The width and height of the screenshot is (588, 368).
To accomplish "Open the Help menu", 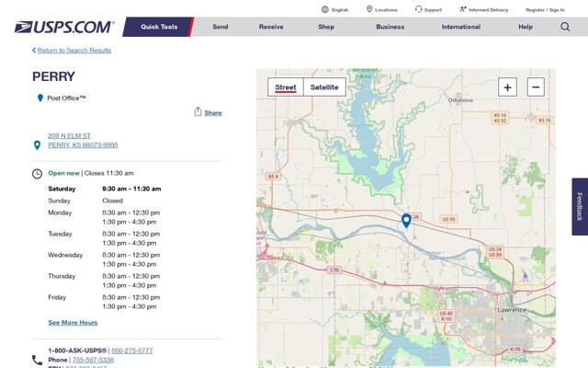I will [526, 27].
